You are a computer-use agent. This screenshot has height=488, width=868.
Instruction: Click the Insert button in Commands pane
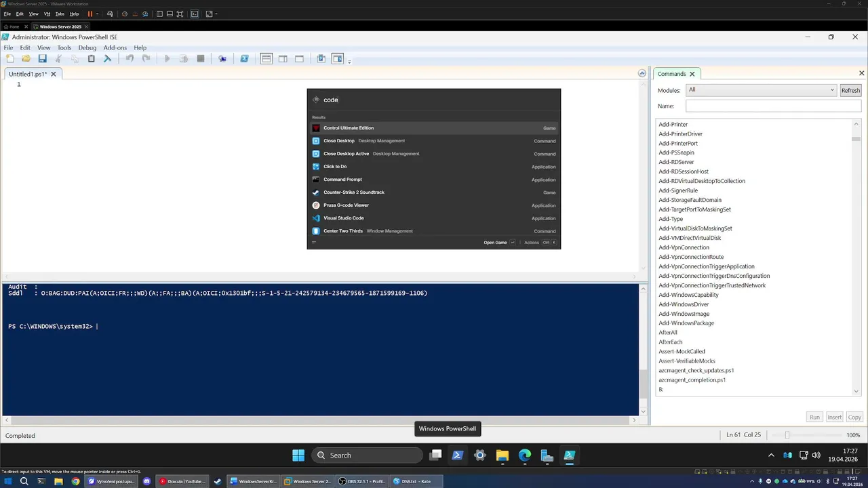pos(835,417)
